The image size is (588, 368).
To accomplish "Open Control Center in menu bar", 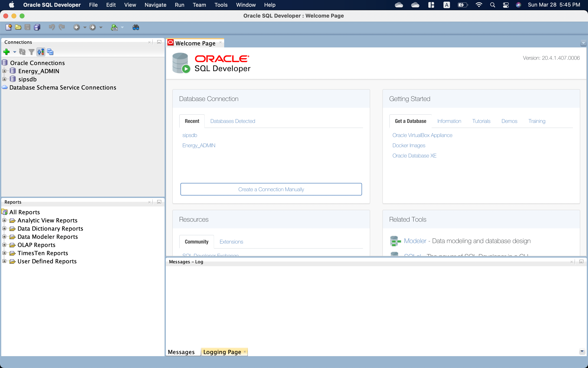I will pos(506,5).
